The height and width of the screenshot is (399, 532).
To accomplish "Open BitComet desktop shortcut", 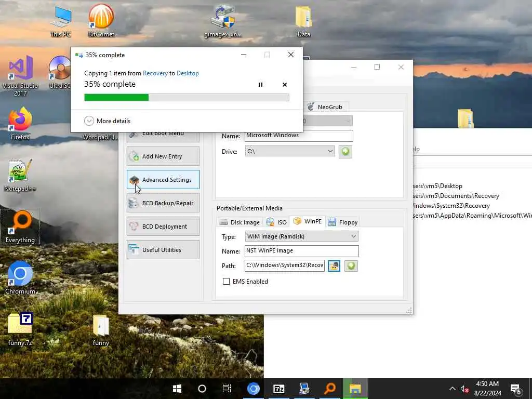I will point(101,21).
